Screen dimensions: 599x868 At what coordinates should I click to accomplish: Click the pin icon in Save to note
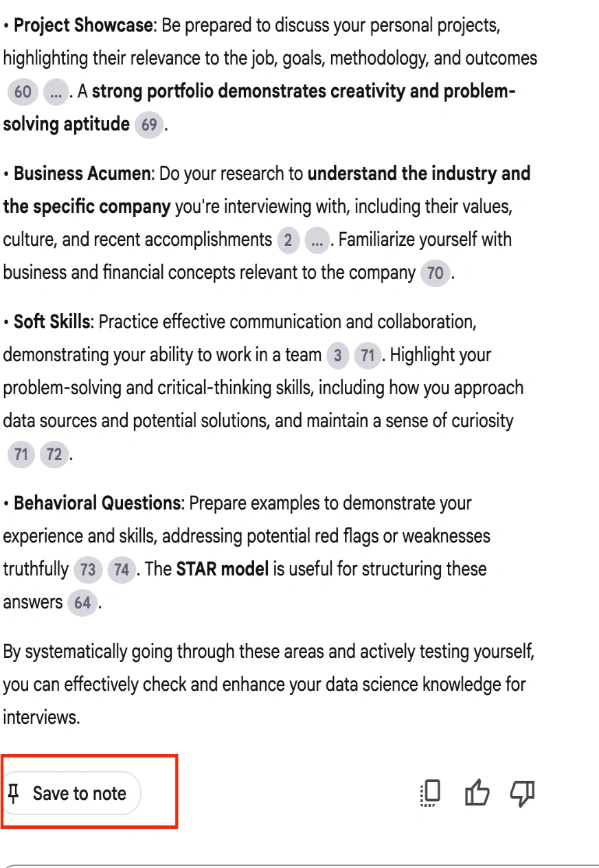click(13, 794)
